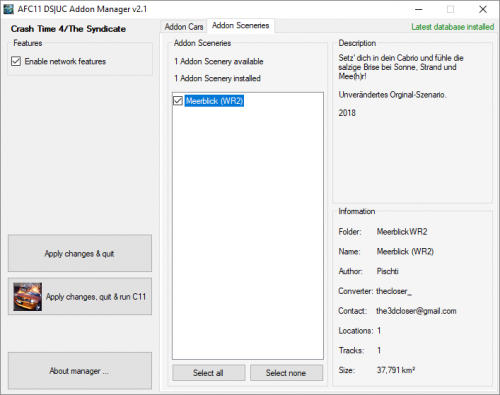Switch to the Addon Cars tab
This screenshot has width=500, height=395.
click(x=184, y=27)
